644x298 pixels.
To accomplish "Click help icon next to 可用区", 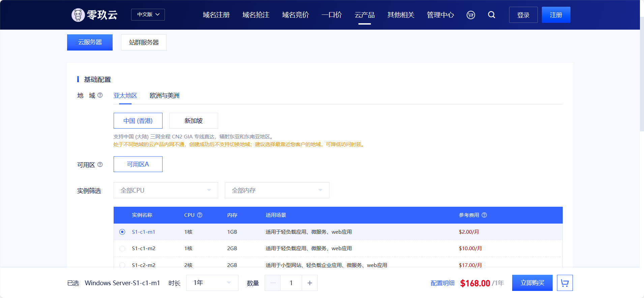I will click(100, 164).
